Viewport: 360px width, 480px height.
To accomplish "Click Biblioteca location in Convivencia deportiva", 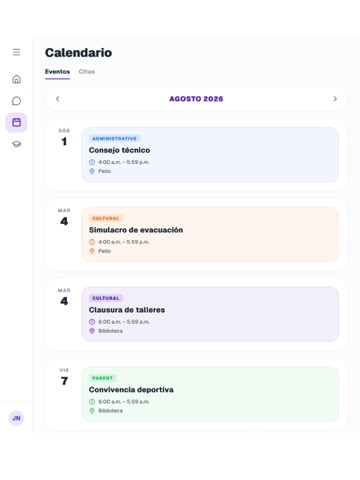I will [110, 411].
